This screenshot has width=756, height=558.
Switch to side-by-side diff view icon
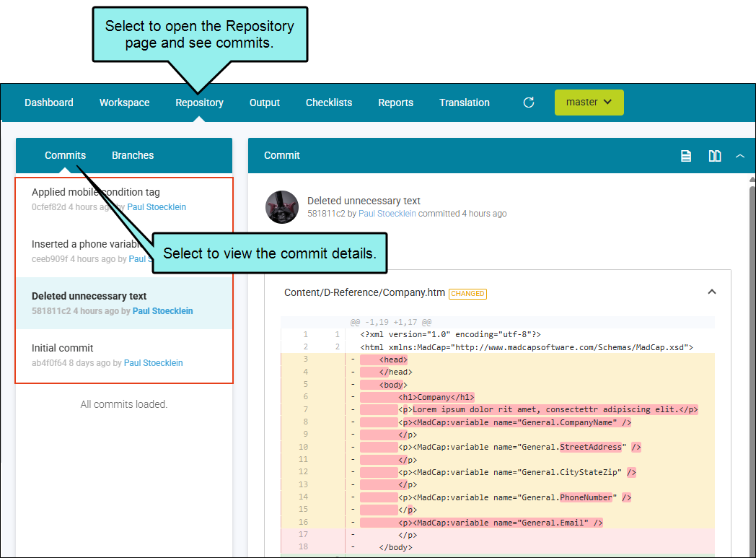click(715, 156)
